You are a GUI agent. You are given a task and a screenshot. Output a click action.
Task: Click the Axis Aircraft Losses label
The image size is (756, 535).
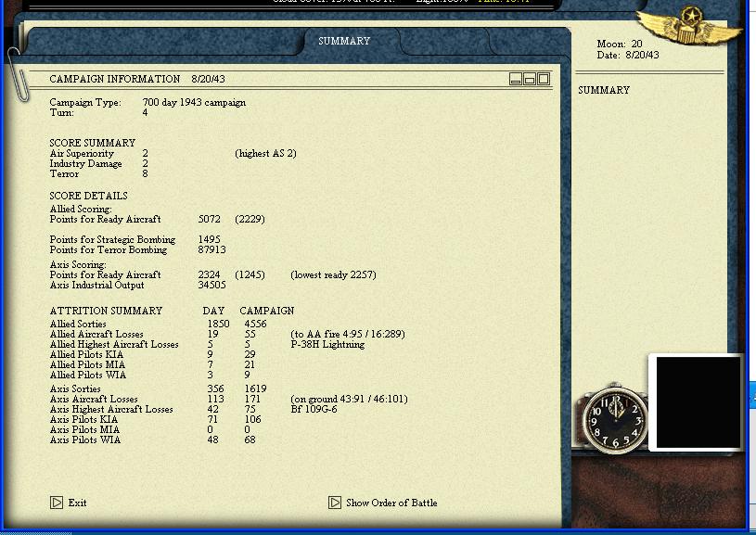click(x=94, y=399)
